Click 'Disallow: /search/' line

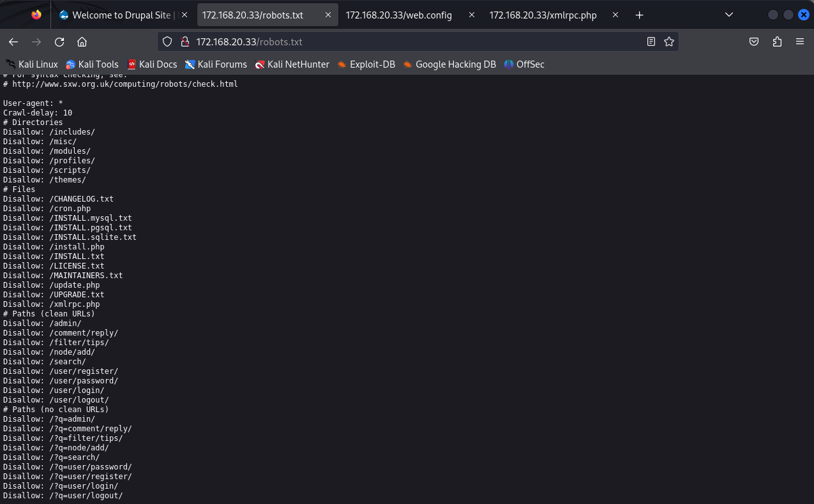(45, 362)
